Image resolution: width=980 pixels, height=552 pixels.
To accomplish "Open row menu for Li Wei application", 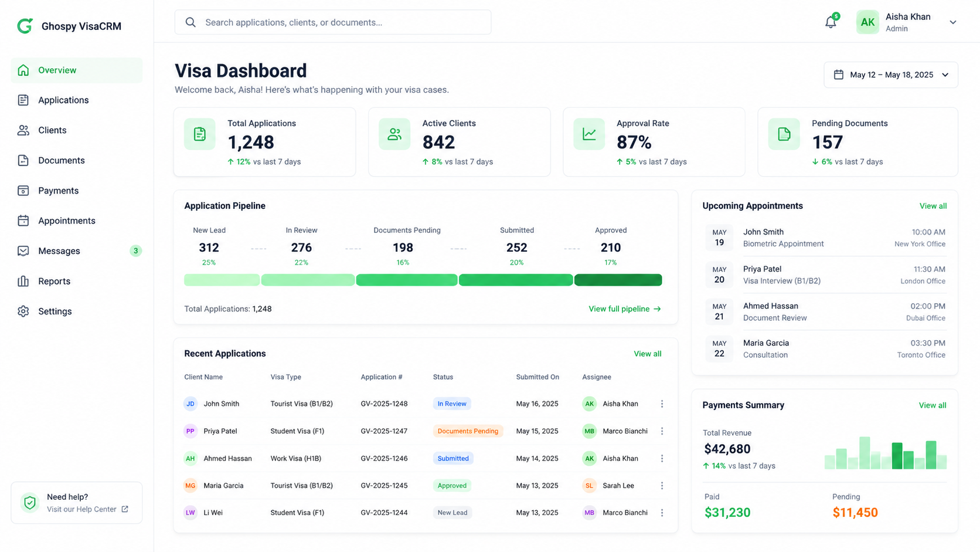I will point(662,513).
